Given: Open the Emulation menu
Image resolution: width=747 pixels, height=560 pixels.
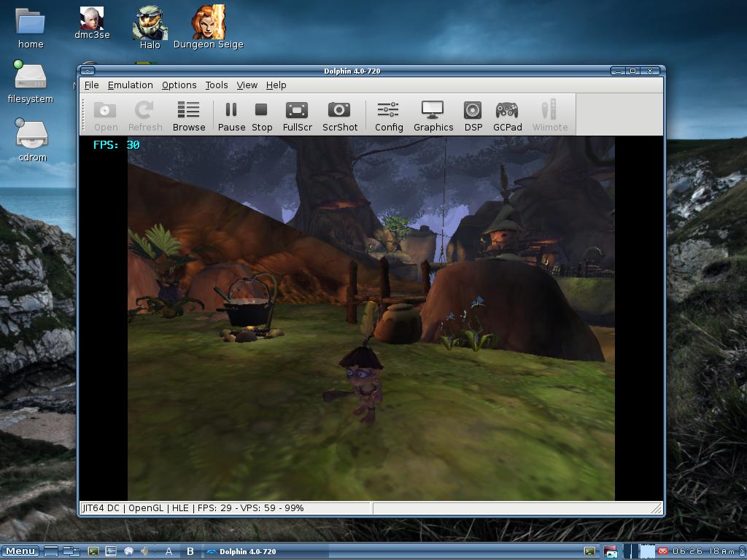Looking at the screenshot, I should (130, 85).
